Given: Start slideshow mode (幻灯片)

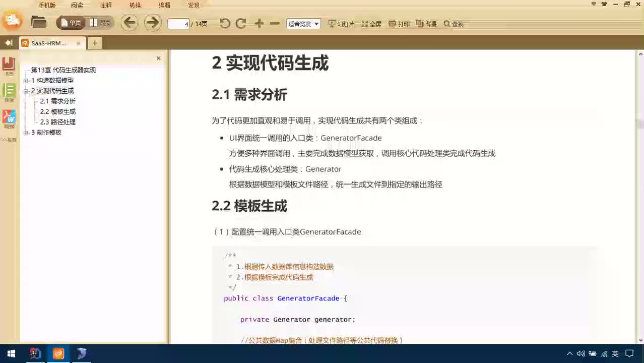Looking at the screenshot, I should (341, 24).
